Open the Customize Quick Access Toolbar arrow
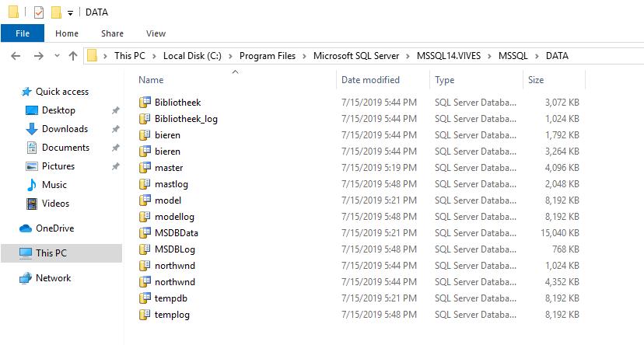The width and height of the screenshot is (644, 345). pyautogui.click(x=70, y=13)
